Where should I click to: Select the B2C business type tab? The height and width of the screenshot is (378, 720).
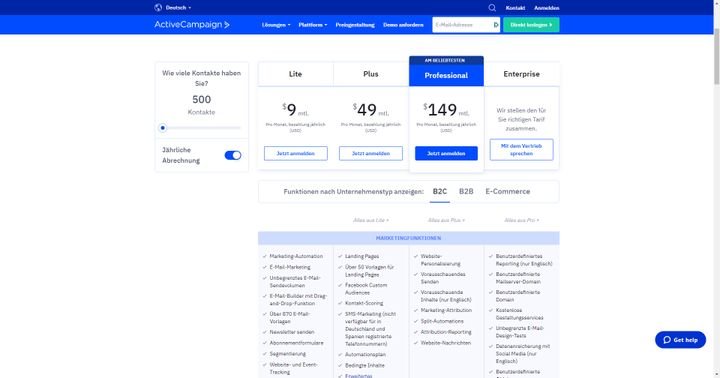coord(439,192)
